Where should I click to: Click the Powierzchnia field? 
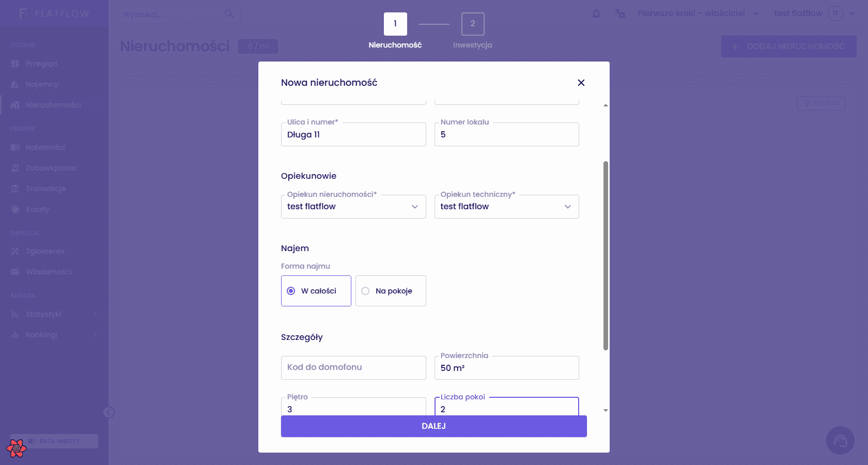coord(506,368)
